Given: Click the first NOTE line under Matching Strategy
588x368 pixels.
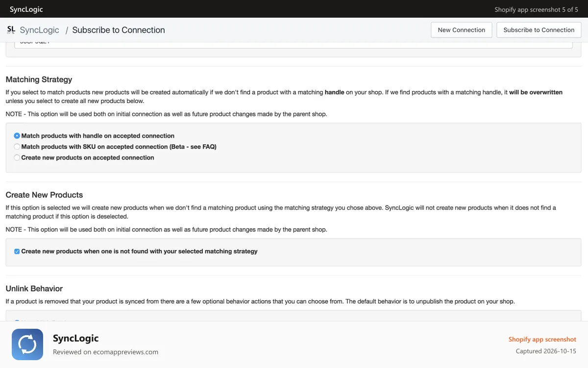Looking at the screenshot, I should point(166,114).
